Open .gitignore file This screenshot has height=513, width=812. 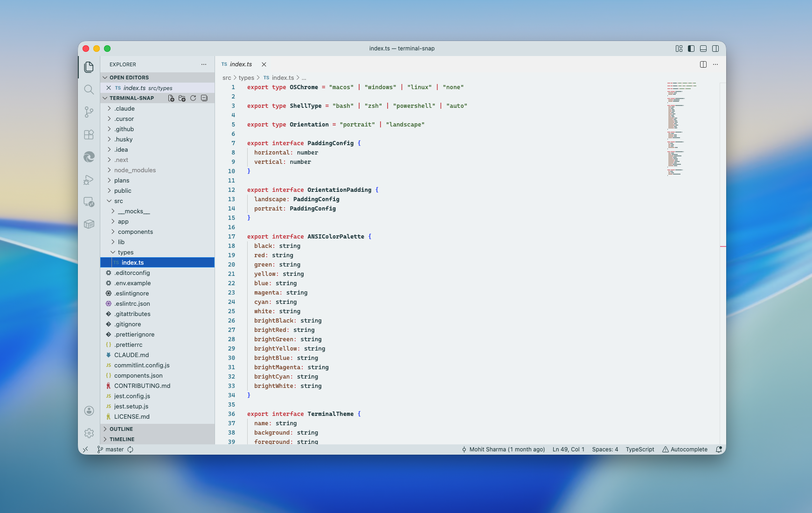tap(158, 324)
